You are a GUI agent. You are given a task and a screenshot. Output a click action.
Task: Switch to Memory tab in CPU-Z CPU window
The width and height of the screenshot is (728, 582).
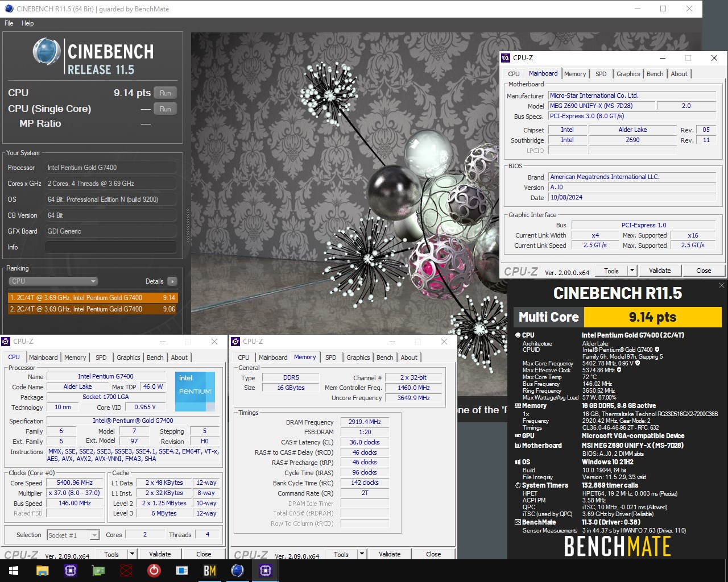pyautogui.click(x=75, y=357)
